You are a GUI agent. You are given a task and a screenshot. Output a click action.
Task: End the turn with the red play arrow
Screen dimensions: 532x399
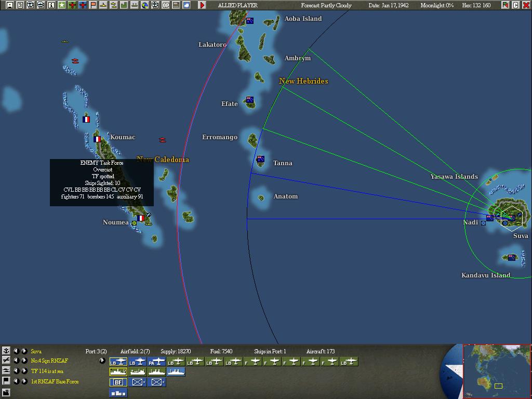[x=202, y=5]
